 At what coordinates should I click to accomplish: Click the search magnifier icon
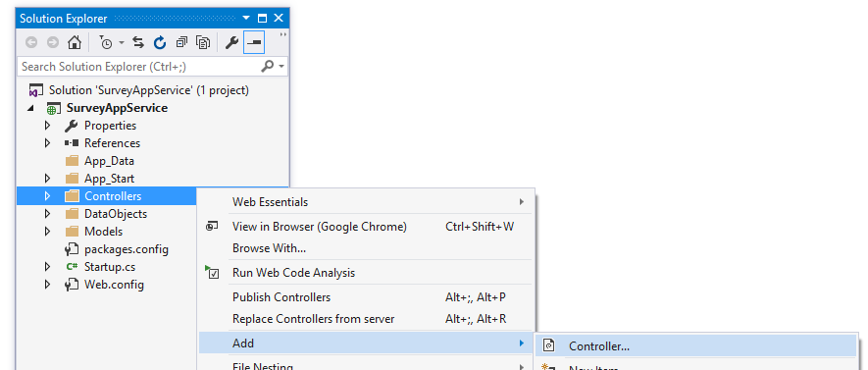click(x=268, y=67)
